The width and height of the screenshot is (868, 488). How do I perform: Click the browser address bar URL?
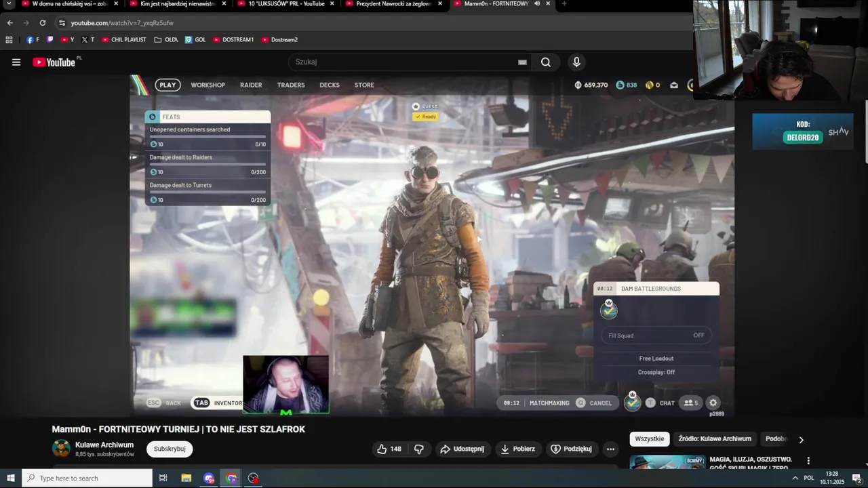[122, 23]
